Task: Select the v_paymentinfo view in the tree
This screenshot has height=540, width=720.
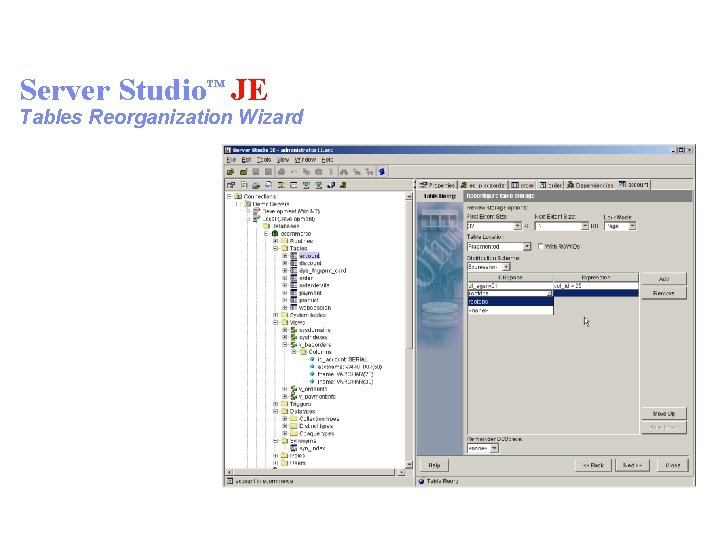Action: [317, 396]
